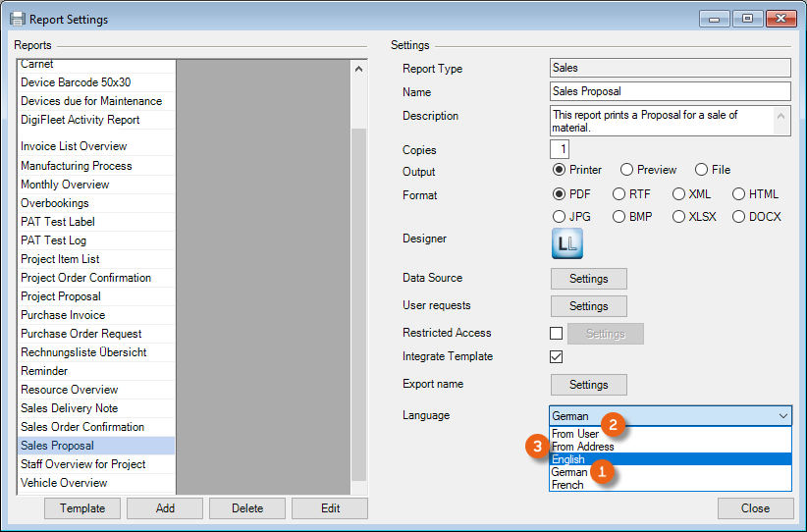Select From Address language option

click(x=583, y=447)
